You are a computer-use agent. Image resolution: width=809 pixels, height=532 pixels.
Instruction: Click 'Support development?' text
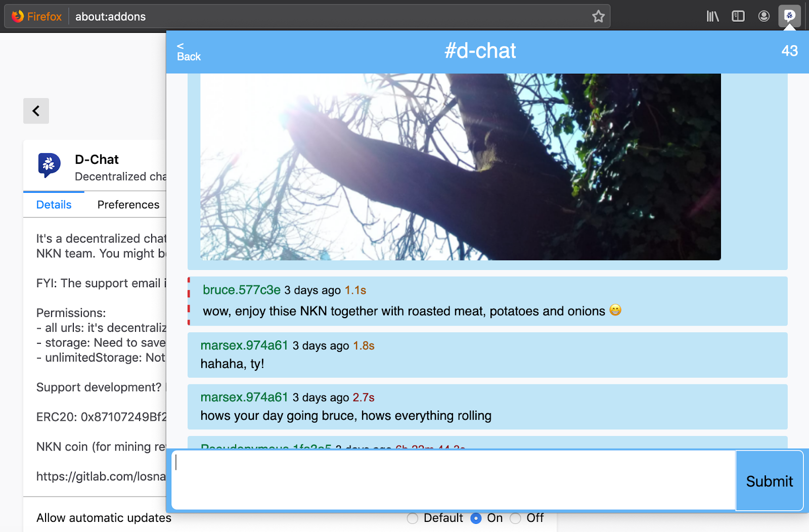point(99,387)
